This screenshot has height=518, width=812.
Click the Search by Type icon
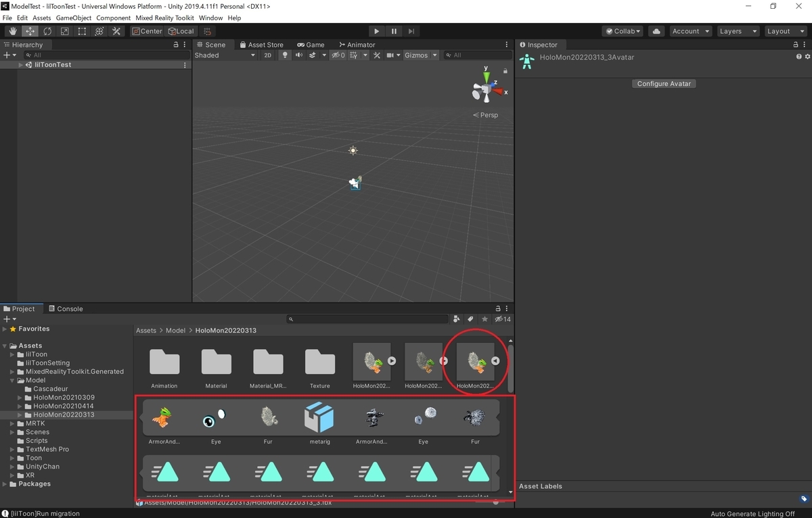tap(457, 319)
